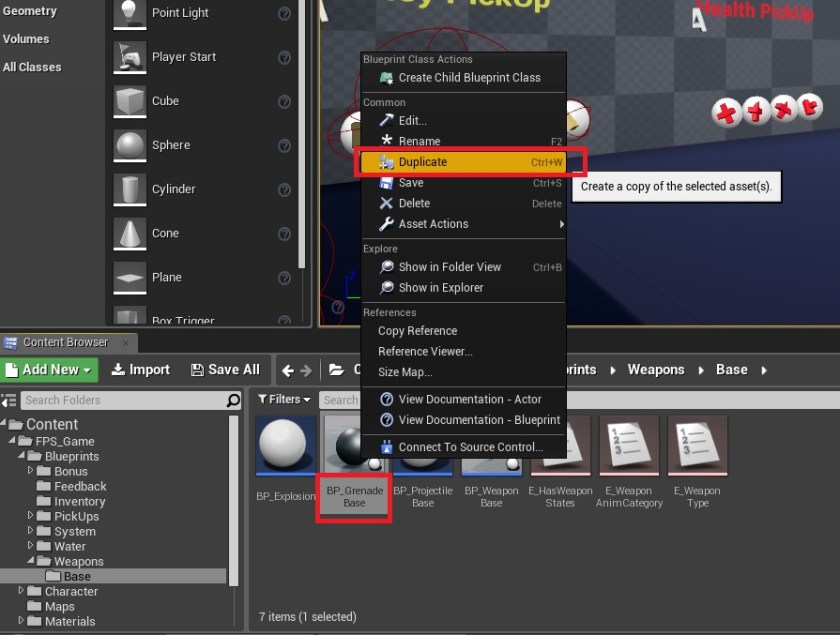Expand the PickUps folder in tree
The width and height of the screenshot is (840, 635).
coord(31,517)
